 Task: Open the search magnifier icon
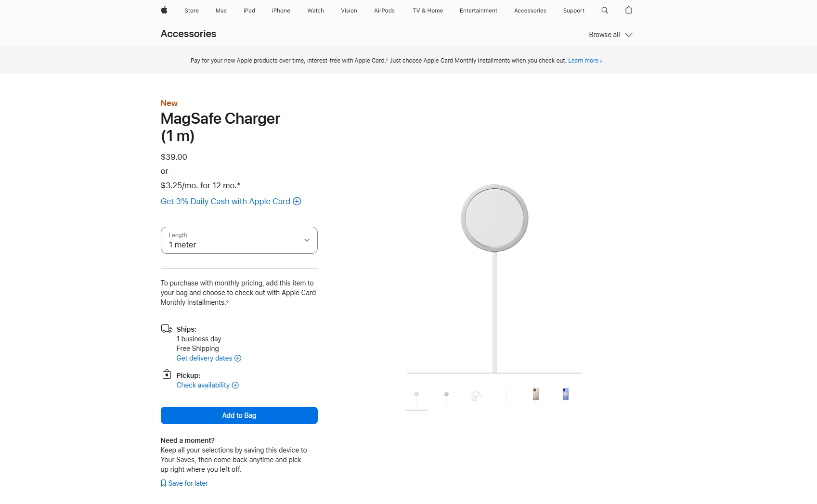point(605,10)
